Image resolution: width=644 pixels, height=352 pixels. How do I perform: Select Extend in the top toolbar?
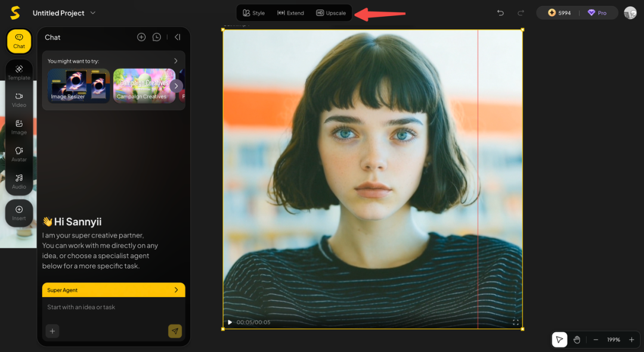(x=290, y=13)
